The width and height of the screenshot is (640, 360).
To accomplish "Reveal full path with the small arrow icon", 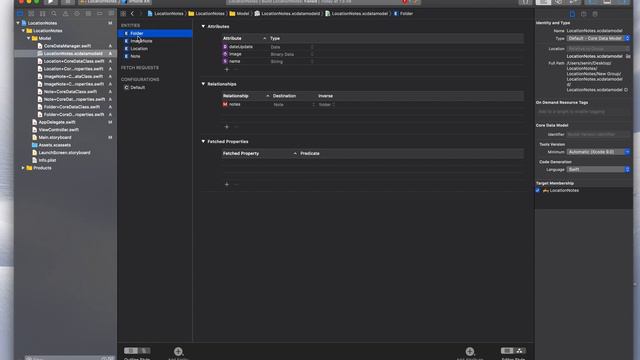I will (x=626, y=90).
